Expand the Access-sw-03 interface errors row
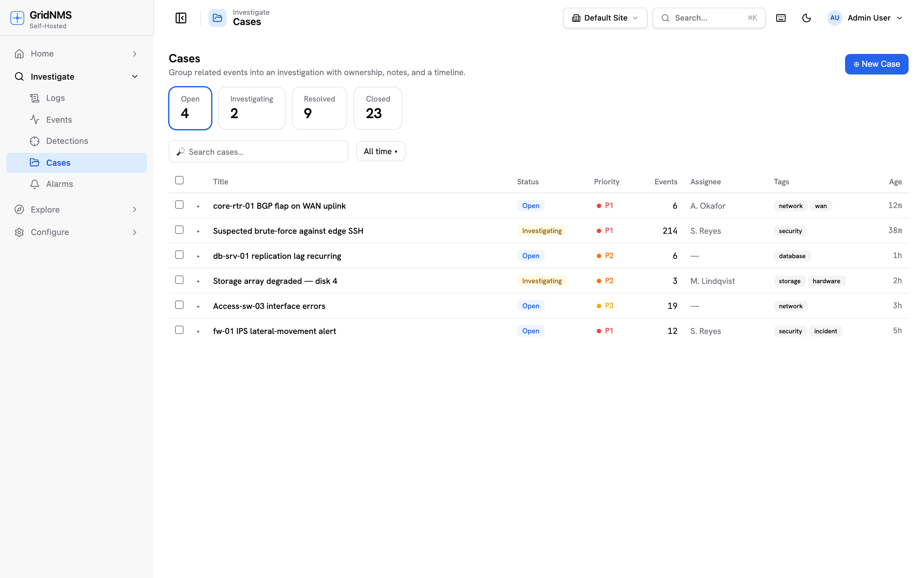This screenshot has height=578, width=924. (198, 306)
